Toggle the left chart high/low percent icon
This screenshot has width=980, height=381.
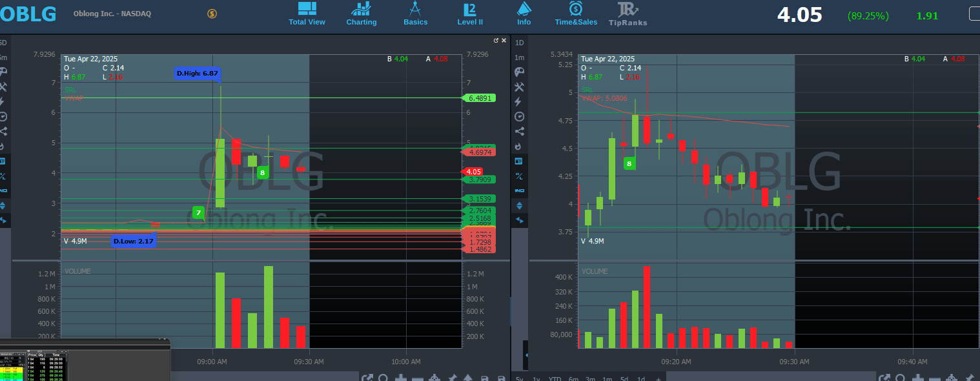tap(3, 176)
